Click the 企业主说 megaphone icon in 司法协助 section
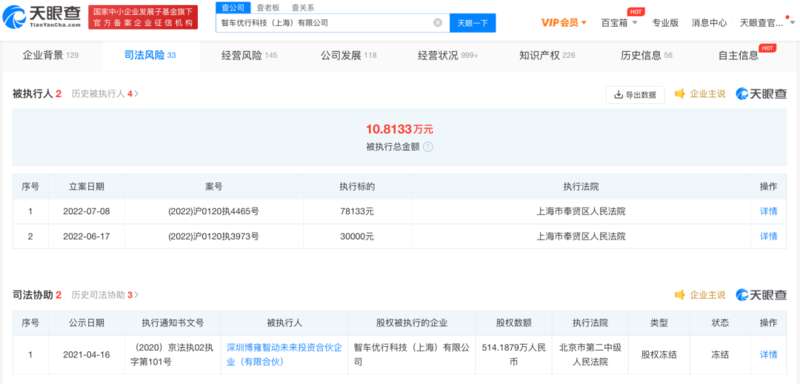The height and width of the screenshot is (384, 800). pyautogui.click(x=680, y=295)
